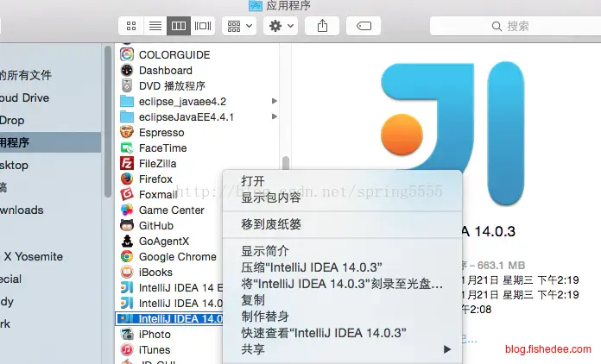Select the GitHub app icon
601x364 pixels.
coord(127,226)
